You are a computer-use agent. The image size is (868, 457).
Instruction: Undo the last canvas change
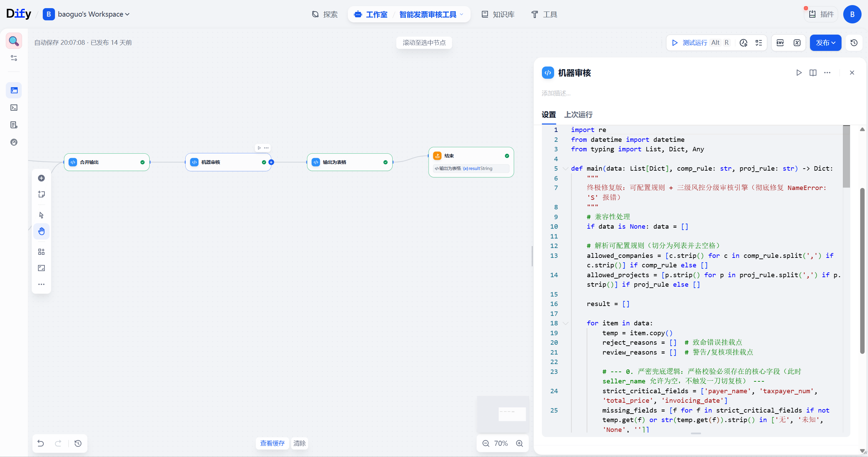(x=41, y=443)
